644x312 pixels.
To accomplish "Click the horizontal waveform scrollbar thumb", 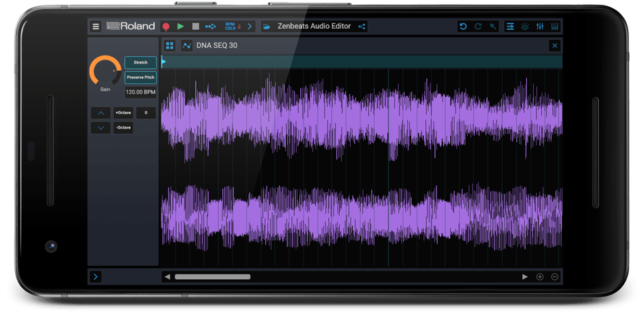I will point(212,276).
